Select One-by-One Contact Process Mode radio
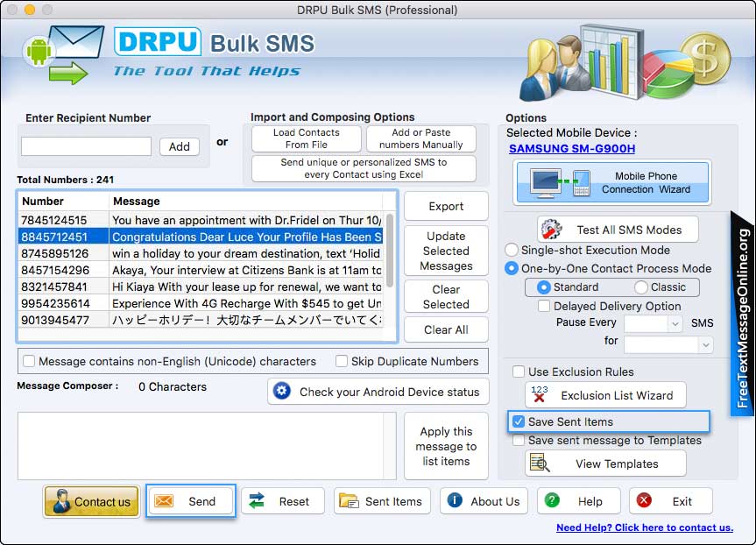Viewport: 756px width, 545px height. point(511,268)
